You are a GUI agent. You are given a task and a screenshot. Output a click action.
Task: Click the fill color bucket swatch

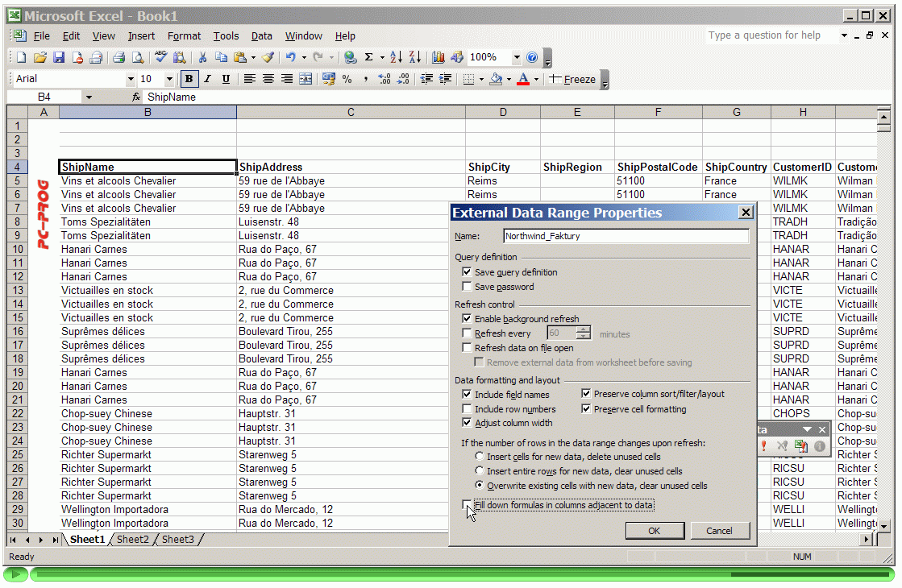click(496, 79)
